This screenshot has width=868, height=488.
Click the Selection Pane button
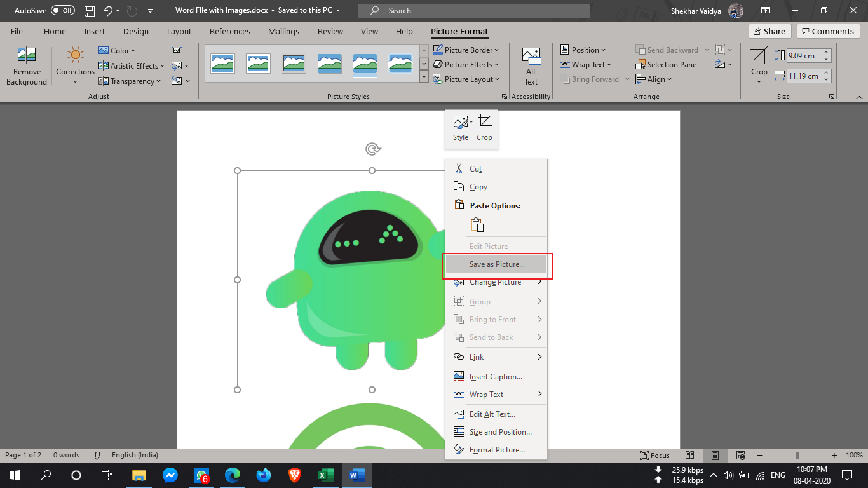(x=666, y=65)
